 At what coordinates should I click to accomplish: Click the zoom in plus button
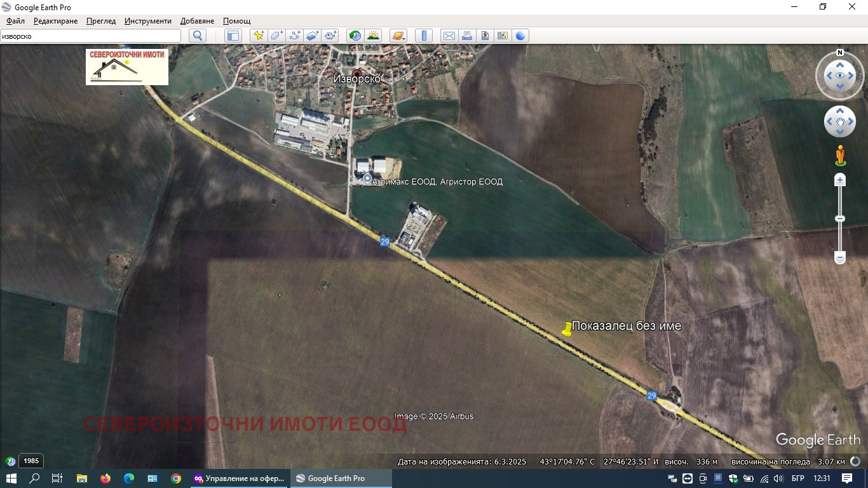840,180
